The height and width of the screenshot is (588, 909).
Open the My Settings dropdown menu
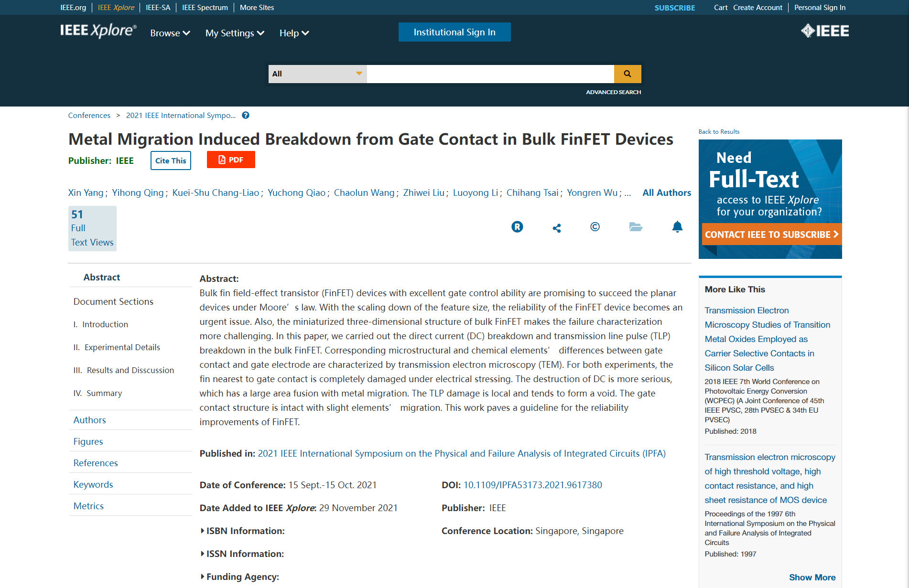[235, 33]
